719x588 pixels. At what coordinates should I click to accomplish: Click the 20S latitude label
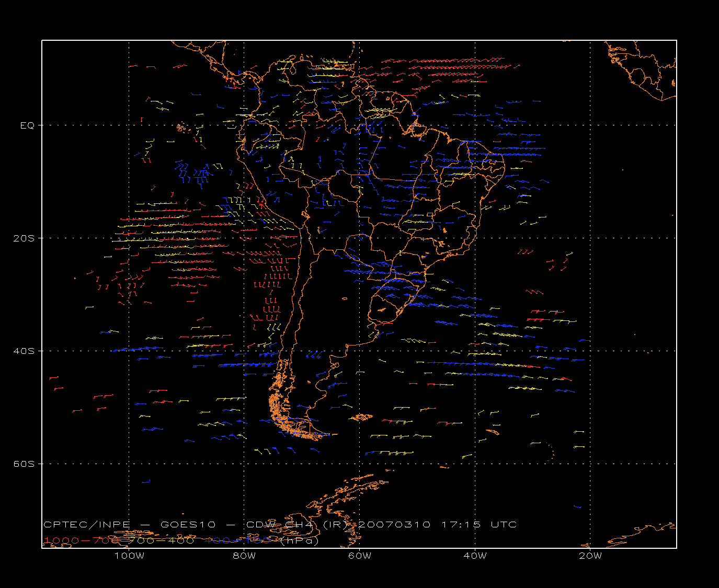coord(24,238)
